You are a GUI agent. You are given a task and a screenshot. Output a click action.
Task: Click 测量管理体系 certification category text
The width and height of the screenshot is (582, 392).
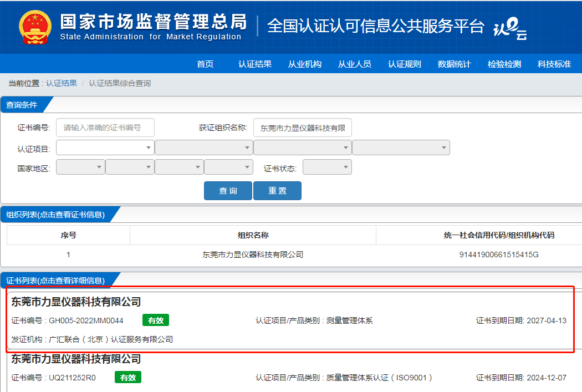pos(349,320)
